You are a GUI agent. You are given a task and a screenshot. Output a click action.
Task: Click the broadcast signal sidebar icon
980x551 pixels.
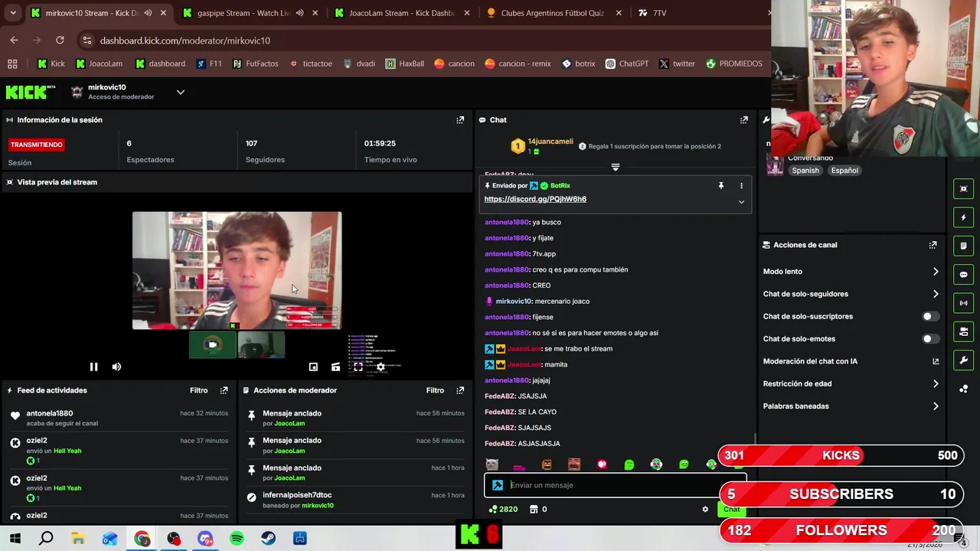click(x=964, y=303)
